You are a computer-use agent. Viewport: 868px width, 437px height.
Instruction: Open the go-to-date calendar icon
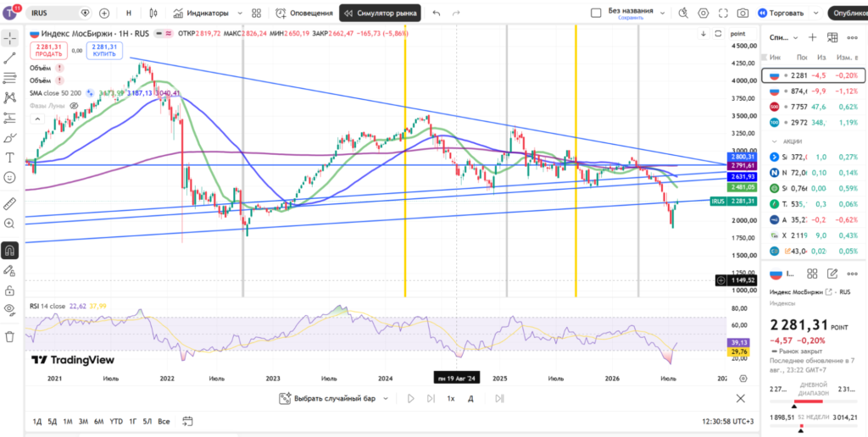pos(187,422)
